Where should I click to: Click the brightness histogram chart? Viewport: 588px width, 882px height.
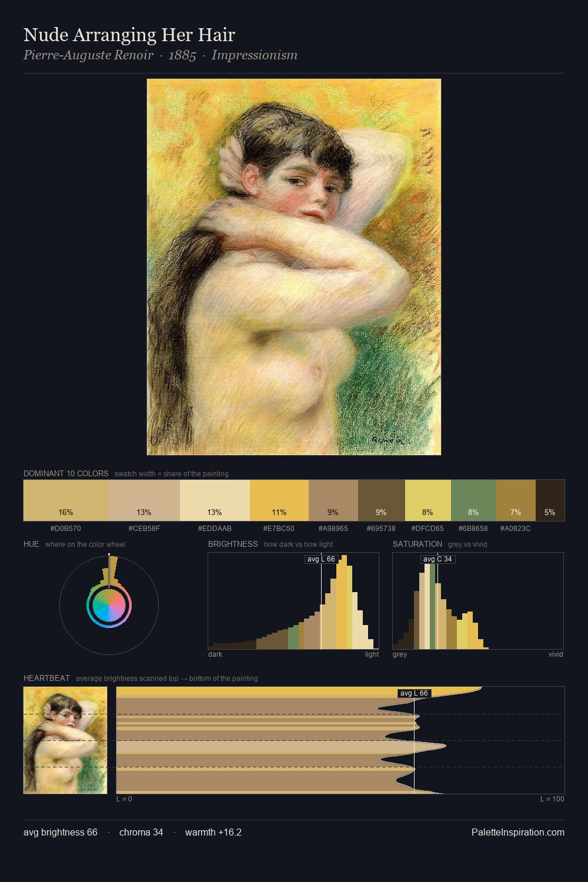[x=293, y=601]
